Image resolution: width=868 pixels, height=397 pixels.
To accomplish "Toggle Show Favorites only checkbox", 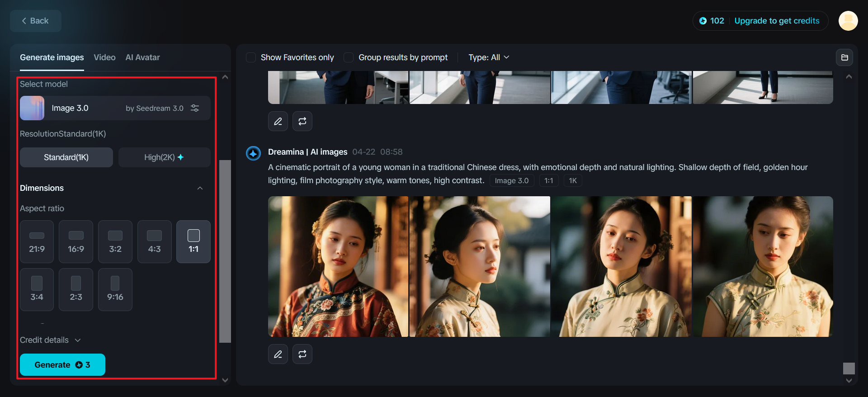I will pyautogui.click(x=251, y=57).
